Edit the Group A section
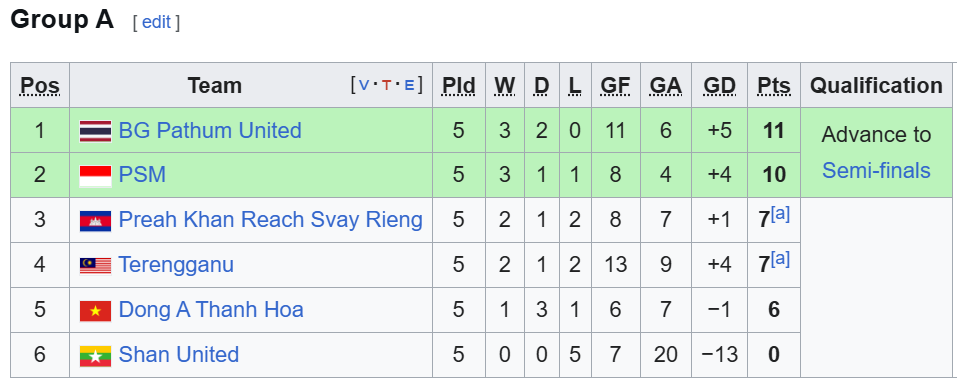 156,23
